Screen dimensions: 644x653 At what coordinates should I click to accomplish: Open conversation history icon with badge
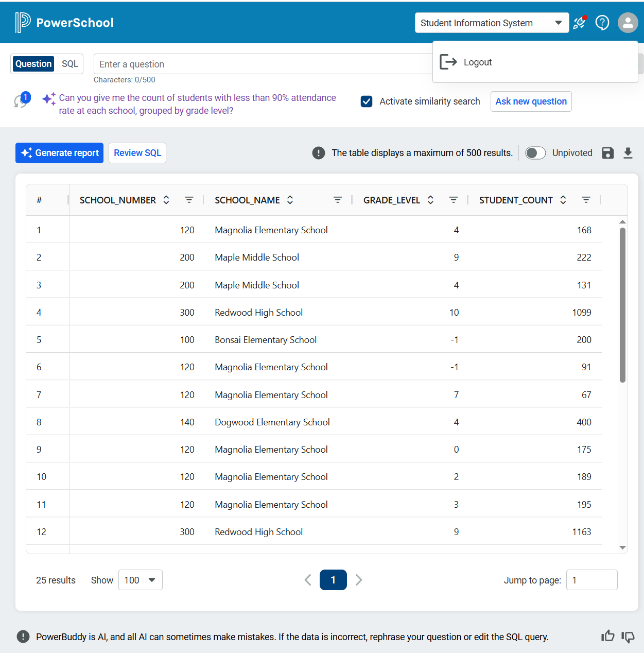(x=22, y=100)
